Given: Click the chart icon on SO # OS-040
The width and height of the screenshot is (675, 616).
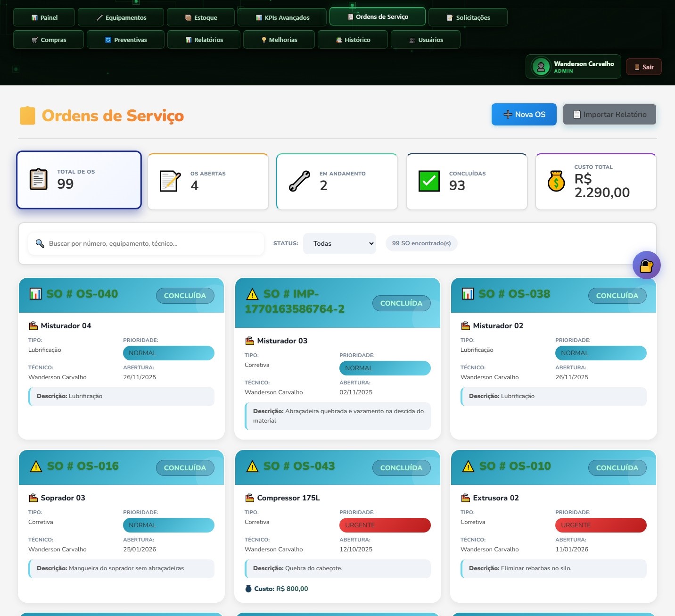Looking at the screenshot, I should point(35,294).
